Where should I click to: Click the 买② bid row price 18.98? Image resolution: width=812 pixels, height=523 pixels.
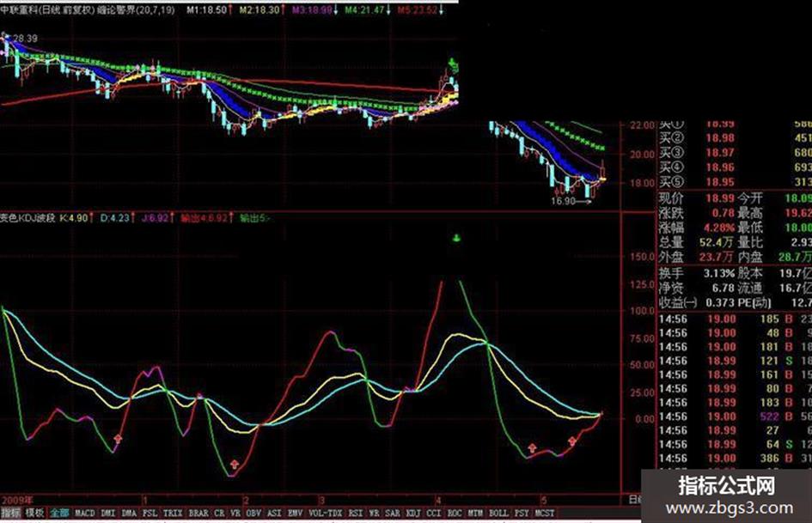click(x=720, y=138)
